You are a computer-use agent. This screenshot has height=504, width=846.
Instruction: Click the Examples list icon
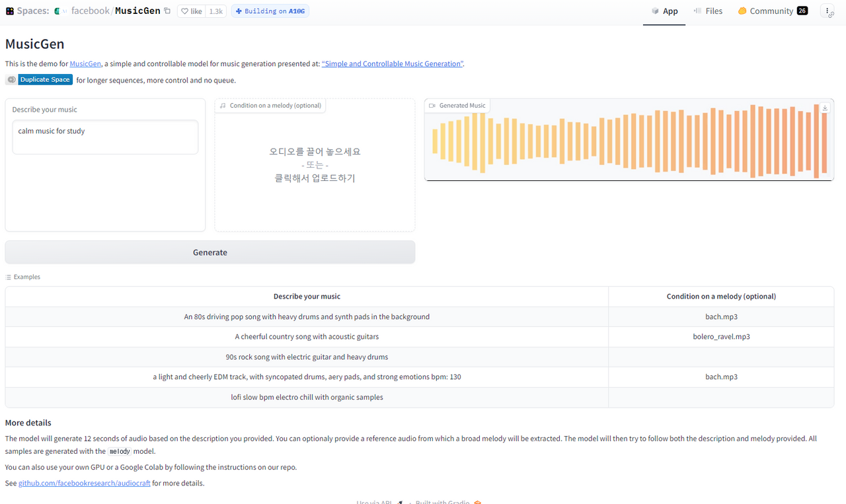pyautogui.click(x=9, y=277)
